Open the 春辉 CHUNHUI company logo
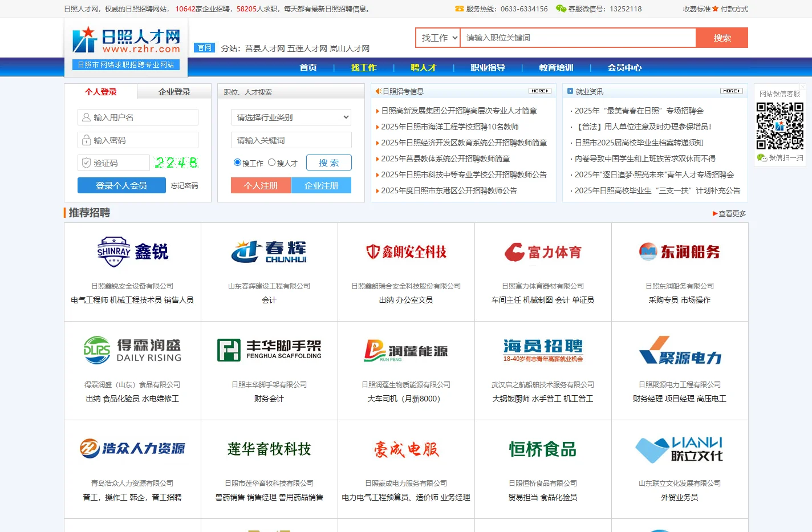 pos(269,251)
